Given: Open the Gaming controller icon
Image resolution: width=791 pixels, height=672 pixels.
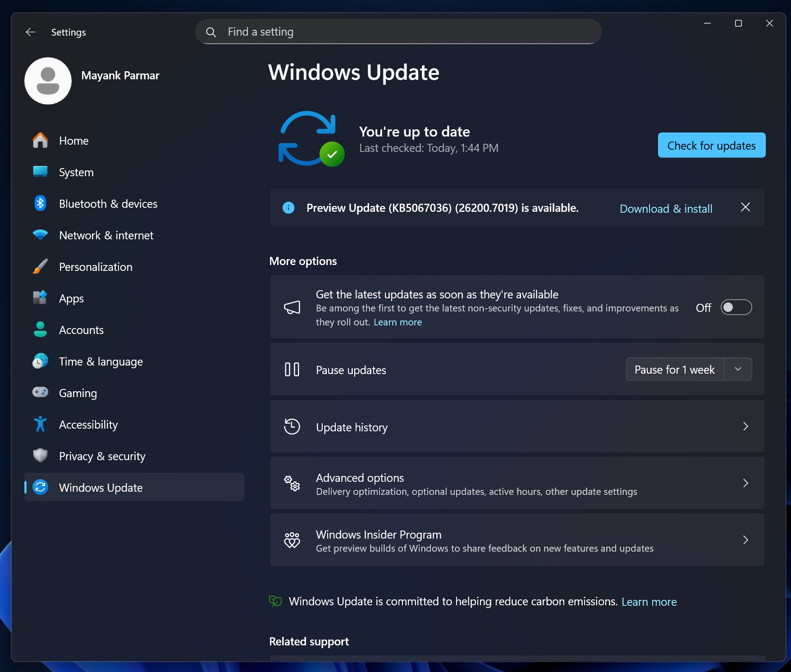Looking at the screenshot, I should 40,392.
